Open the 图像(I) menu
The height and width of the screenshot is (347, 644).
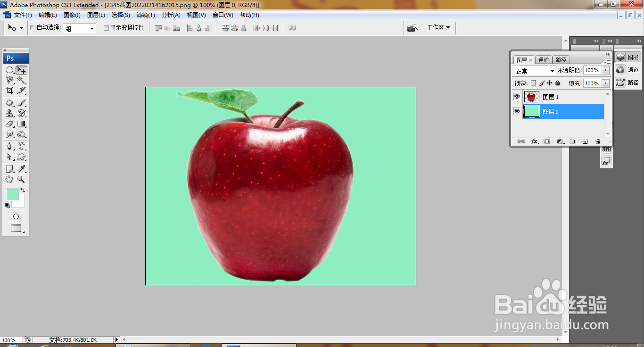(72, 15)
